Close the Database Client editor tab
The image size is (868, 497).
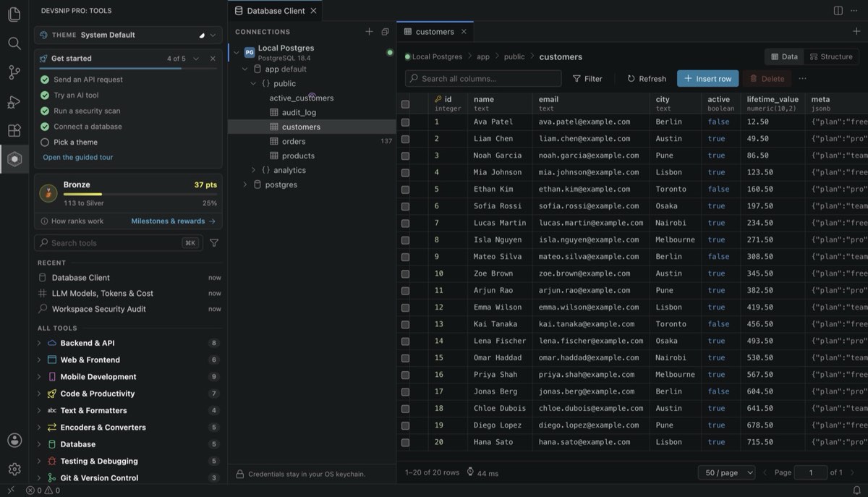(313, 11)
